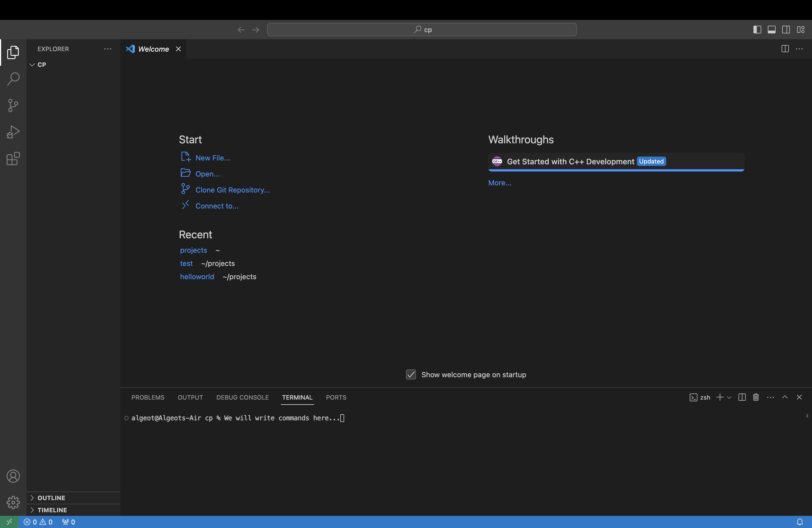The height and width of the screenshot is (528, 812).
Task: Kill the active terminal with the trash icon
Action: coord(756,397)
